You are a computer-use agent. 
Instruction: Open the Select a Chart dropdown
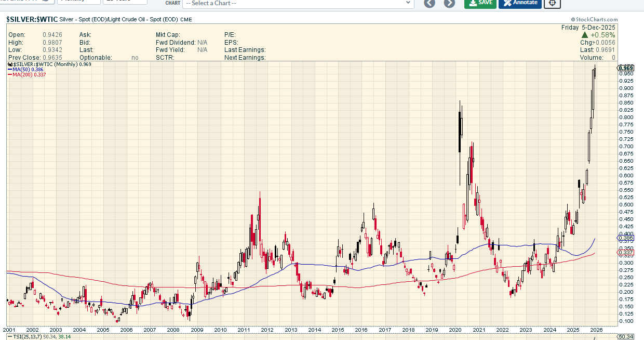(298, 3)
